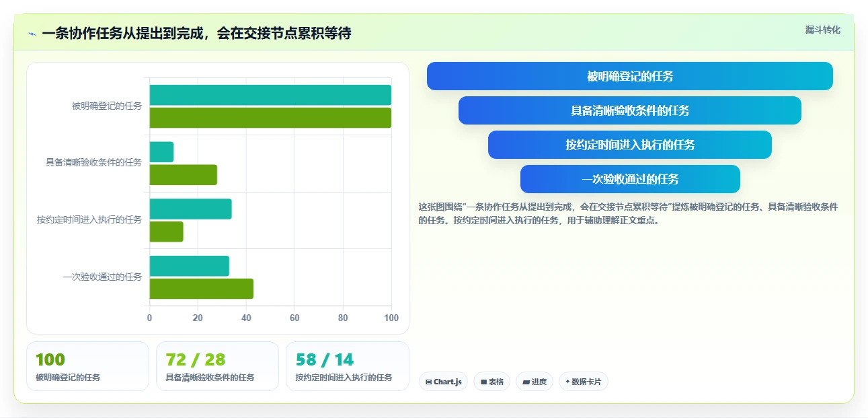Click the lightning icon beside the card title
Screen dimensions: 868x418
(x=32, y=34)
